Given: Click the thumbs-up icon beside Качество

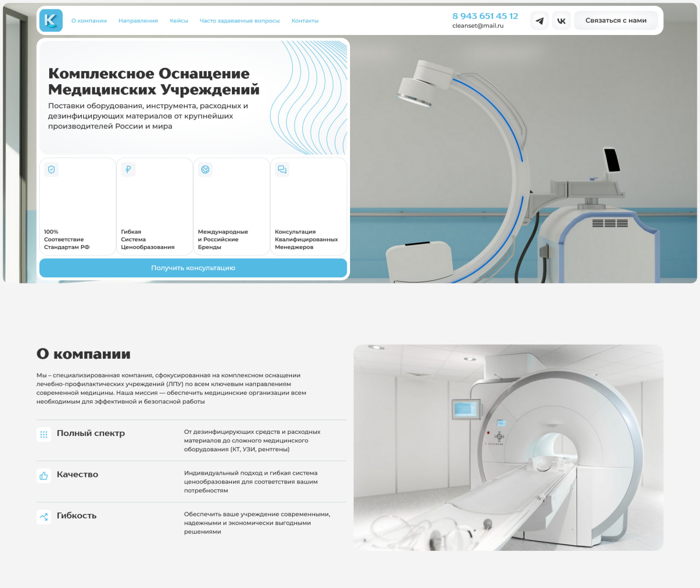Looking at the screenshot, I should tap(44, 476).
